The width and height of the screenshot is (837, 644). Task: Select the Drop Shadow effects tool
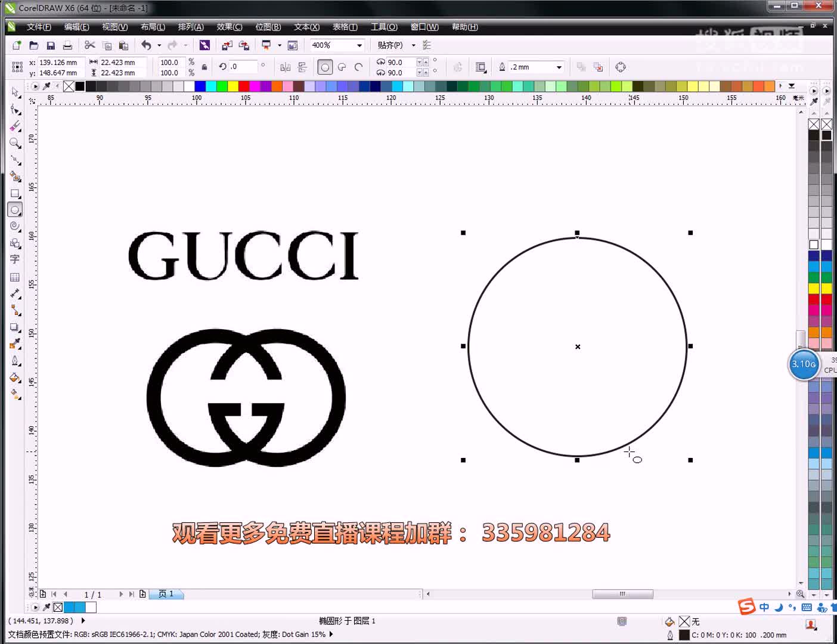point(15,327)
